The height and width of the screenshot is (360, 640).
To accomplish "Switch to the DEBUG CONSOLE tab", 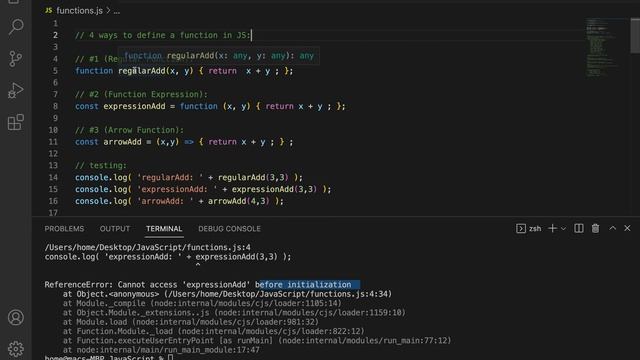I will pyautogui.click(x=229, y=229).
